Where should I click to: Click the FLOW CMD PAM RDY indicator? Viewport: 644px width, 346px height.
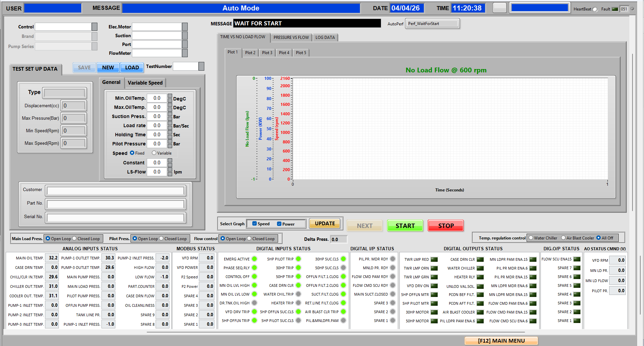coord(393,277)
